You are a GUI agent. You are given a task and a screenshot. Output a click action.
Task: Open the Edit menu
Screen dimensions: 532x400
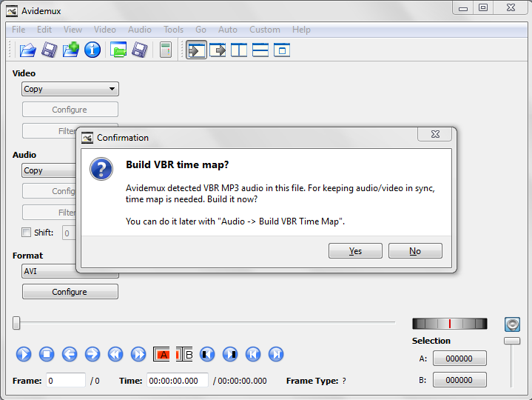tap(44, 30)
